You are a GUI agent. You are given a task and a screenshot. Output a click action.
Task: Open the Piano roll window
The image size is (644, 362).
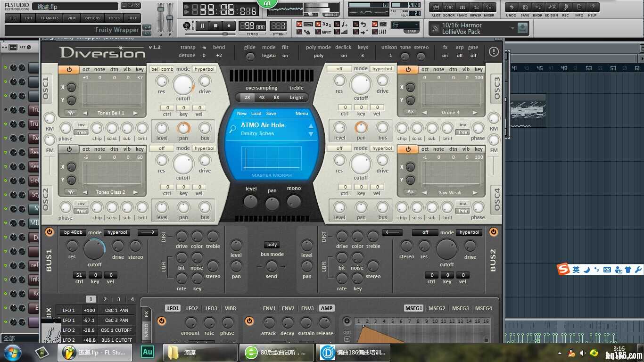[x=462, y=8]
